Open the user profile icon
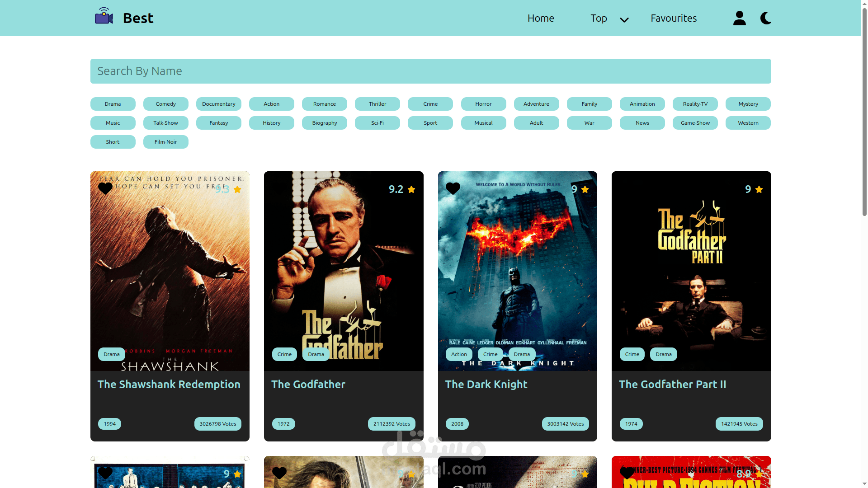The image size is (868, 488). coord(740,18)
